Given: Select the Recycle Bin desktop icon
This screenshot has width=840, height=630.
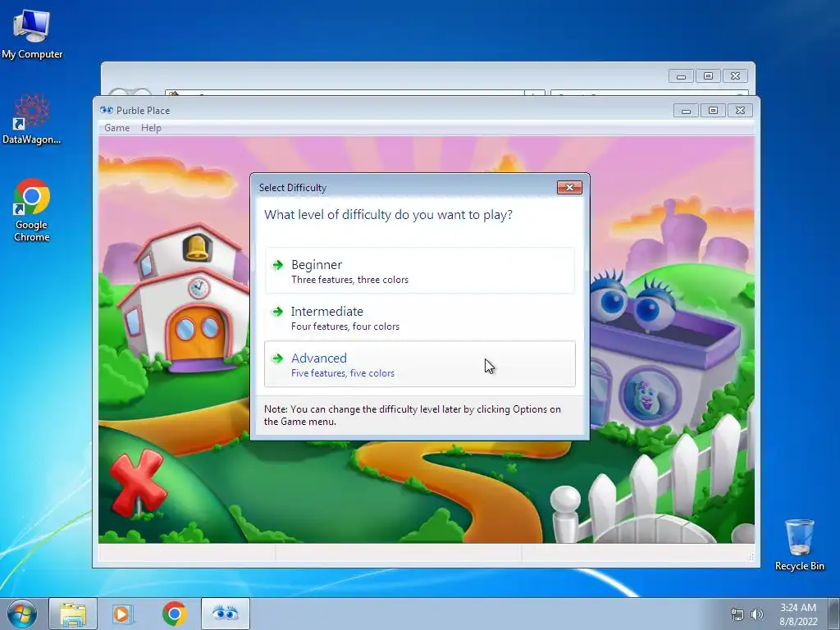Looking at the screenshot, I should tap(799, 545).
